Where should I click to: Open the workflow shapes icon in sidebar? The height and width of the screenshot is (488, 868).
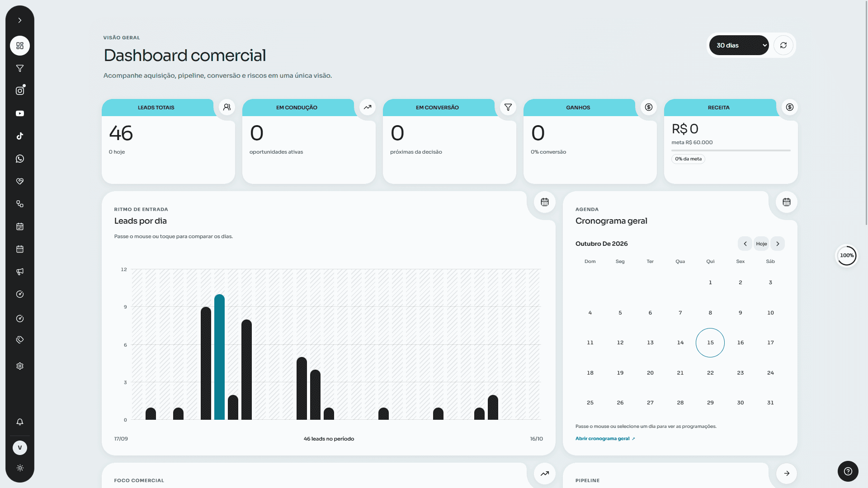pyautogui.click(x=20, y=204)
